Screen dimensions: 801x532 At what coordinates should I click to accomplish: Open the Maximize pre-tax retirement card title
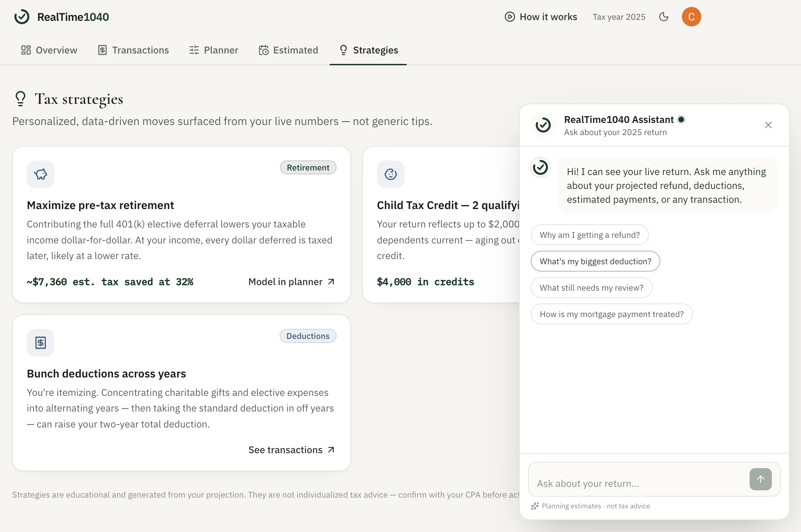click(x=100, y=205)
